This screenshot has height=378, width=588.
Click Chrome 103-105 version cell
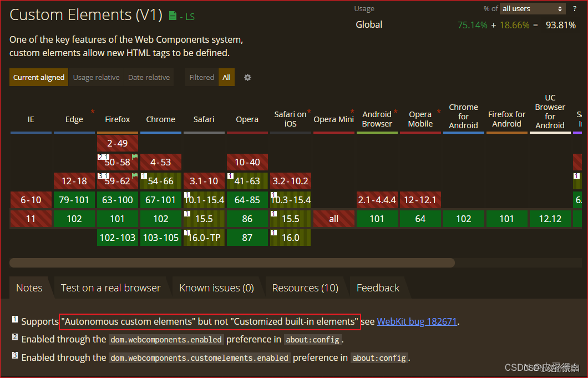(x=160, y=238)
